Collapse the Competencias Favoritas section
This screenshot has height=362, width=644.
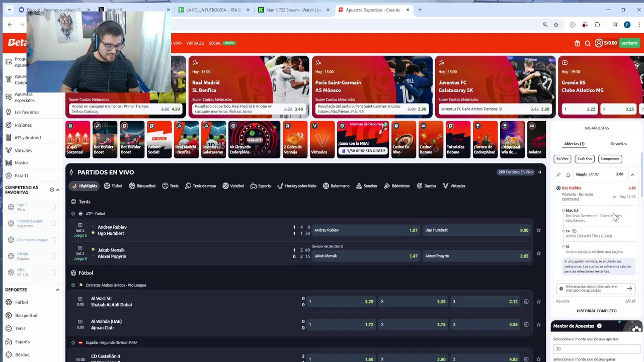tap(57, 190)
